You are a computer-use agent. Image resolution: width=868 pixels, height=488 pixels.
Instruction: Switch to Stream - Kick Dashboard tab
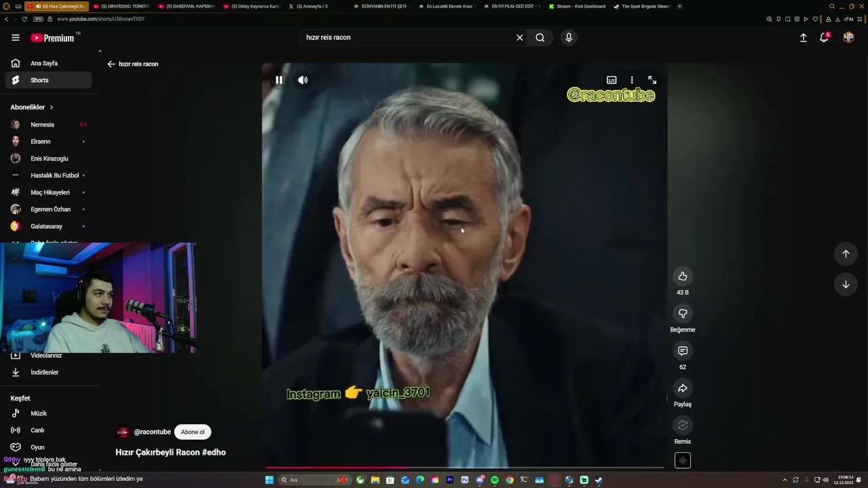click(577, 6)
